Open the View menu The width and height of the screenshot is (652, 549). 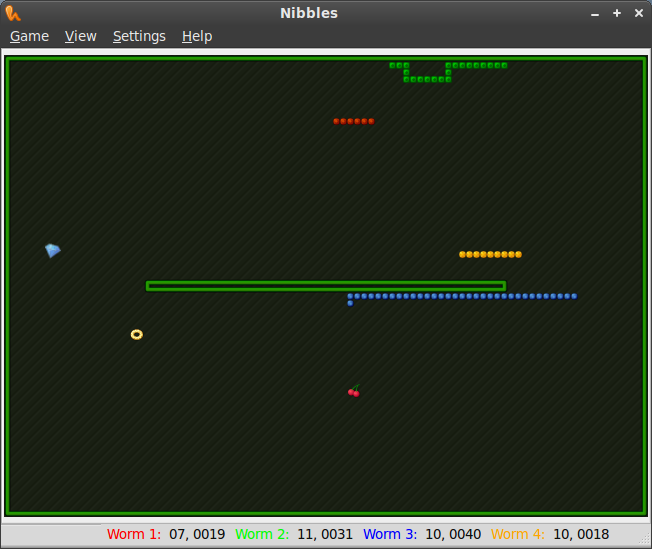coord(81,36)
